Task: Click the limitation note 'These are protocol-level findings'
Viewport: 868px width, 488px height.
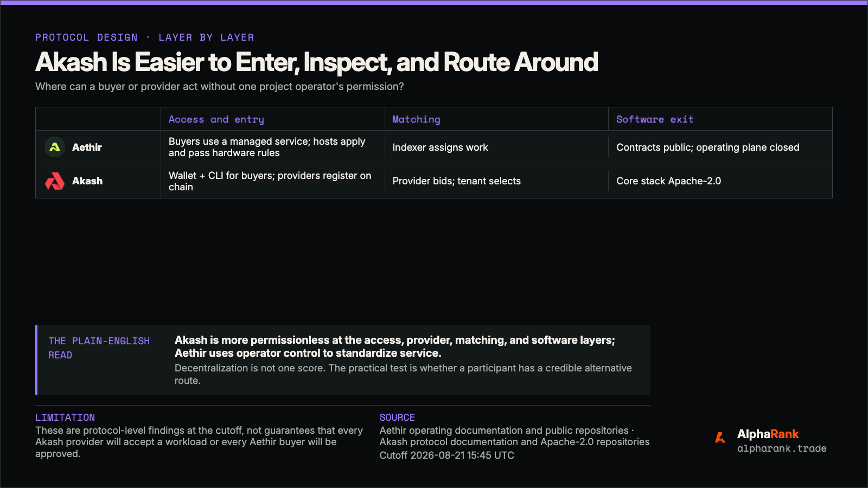Action: pyautogui.click(x=199, y=442)
